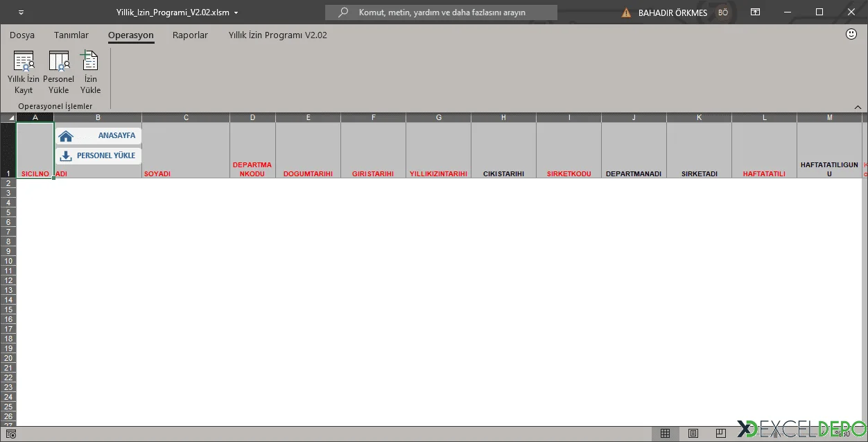
Task: Expand the file name dropdown arrow
Action: pos(236,12)
